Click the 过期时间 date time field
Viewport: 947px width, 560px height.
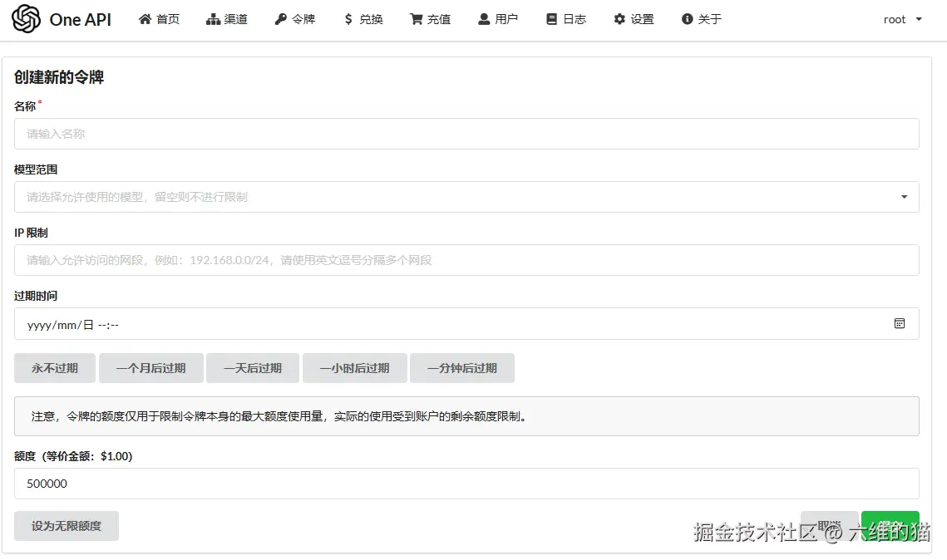(466, 324)
